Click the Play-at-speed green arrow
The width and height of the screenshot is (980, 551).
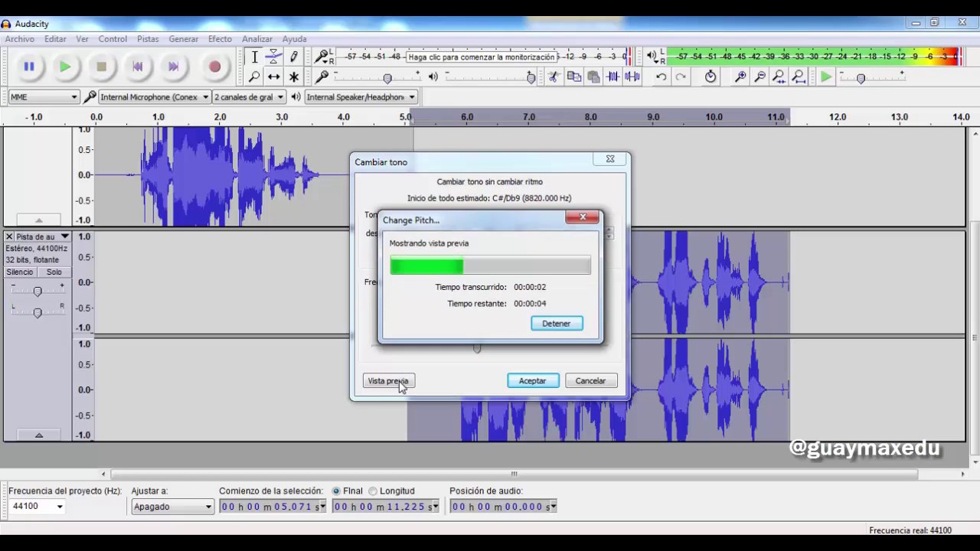825,77
